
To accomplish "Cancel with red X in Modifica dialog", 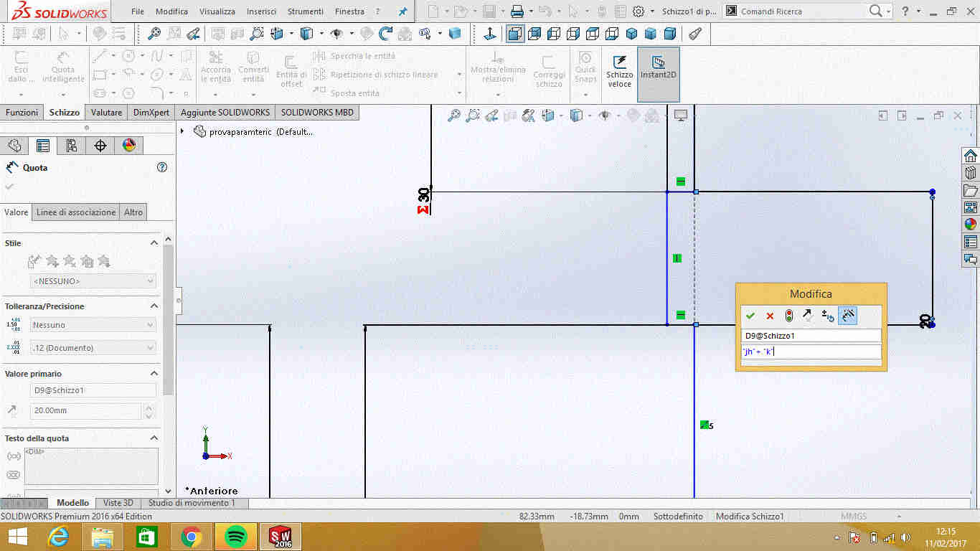I will coord(770,316).
